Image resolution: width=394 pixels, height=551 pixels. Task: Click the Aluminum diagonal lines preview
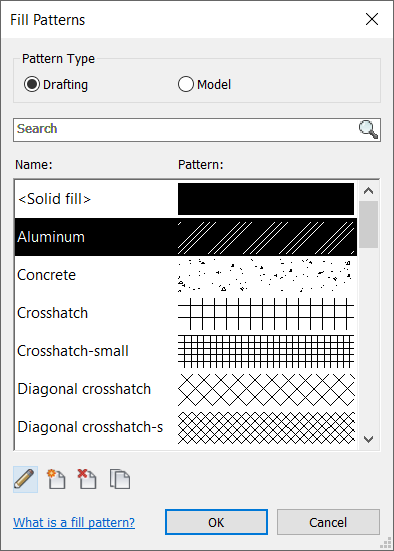(266, 237)
